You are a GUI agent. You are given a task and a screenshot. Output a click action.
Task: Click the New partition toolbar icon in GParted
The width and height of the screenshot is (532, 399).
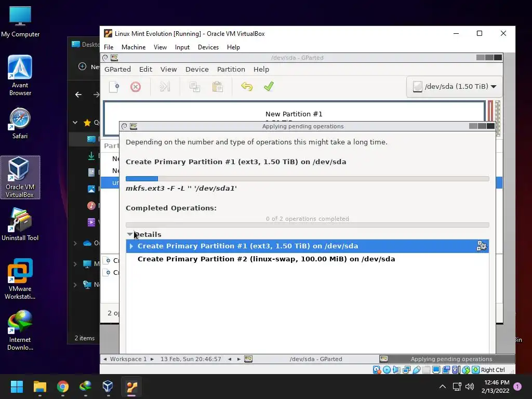[x=114, y=87]
